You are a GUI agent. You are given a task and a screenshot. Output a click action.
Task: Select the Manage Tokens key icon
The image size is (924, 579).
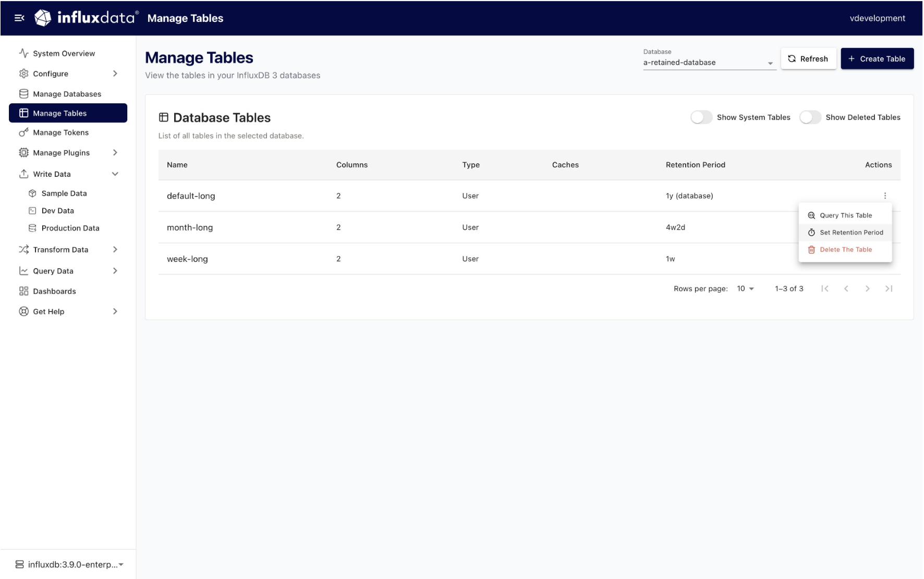(23, 132)
